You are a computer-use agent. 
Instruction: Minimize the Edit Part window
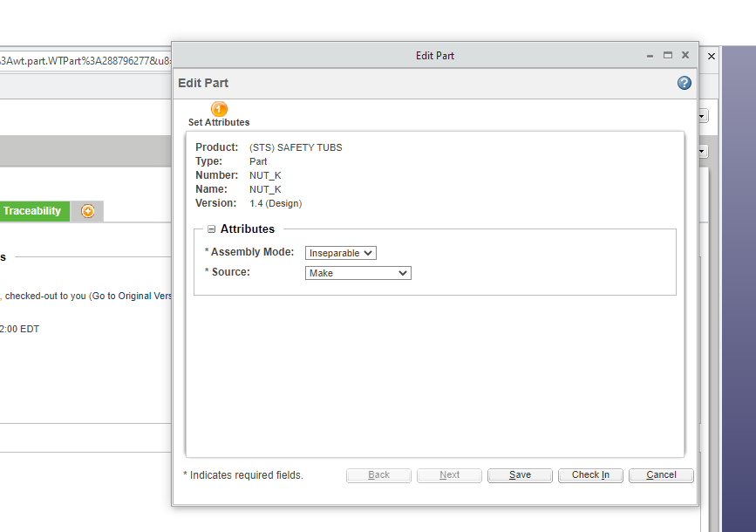point(650,55)
